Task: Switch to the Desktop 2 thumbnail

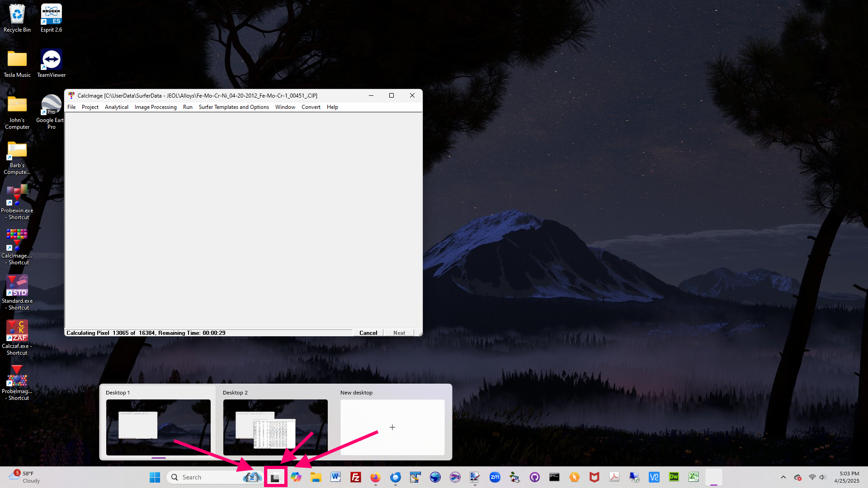Action: (x=275, y=427)
